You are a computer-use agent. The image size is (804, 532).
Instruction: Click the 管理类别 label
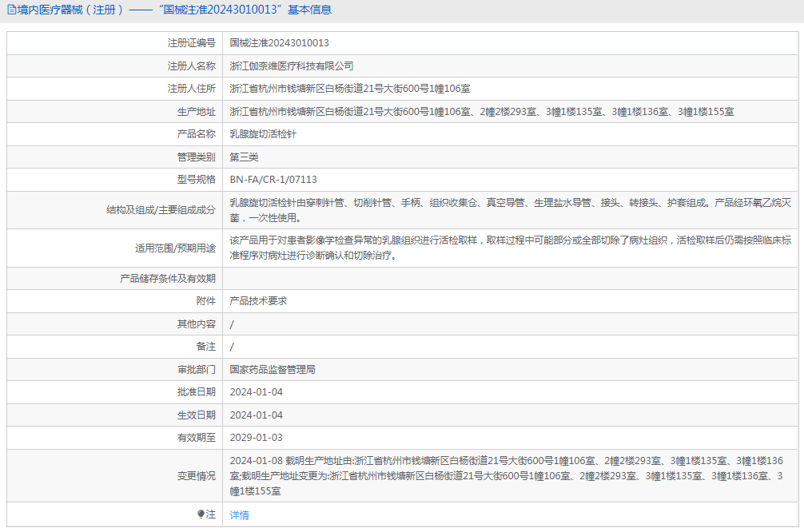(197, 157)
